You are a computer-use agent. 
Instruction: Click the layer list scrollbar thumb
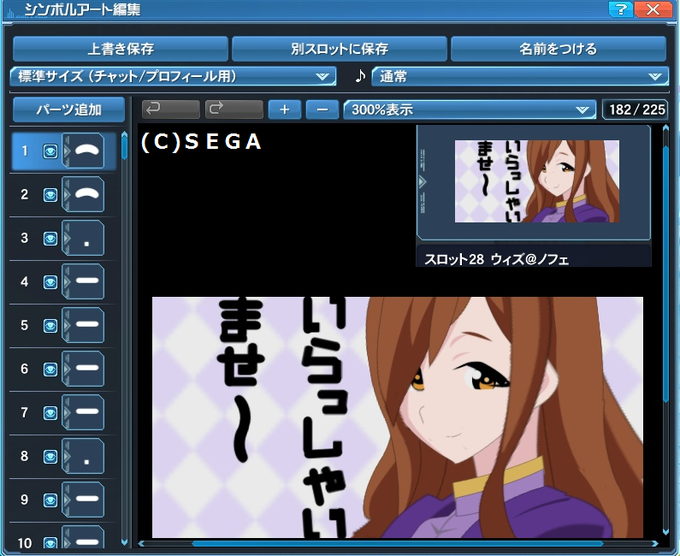pyautogui.click(x=124, y=146)
